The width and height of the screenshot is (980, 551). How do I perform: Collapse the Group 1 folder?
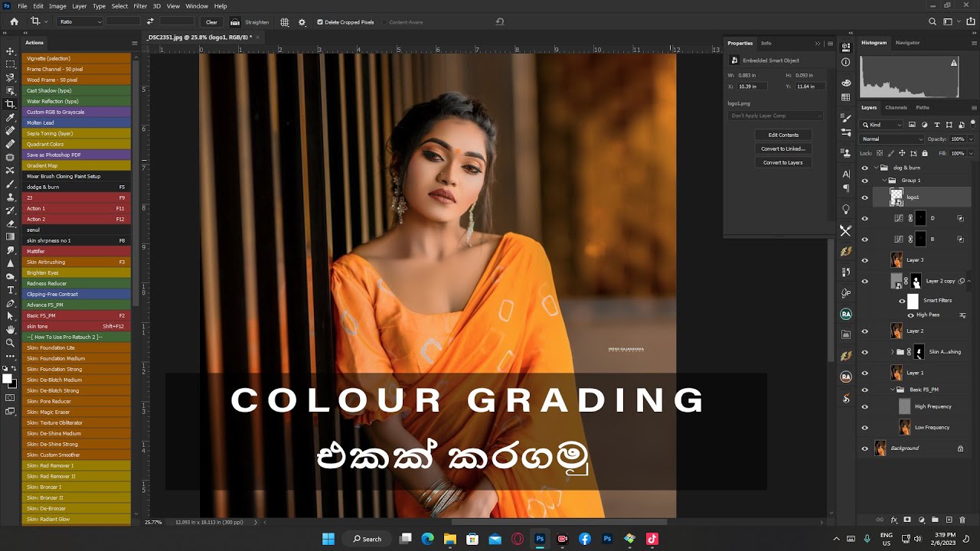click(x=884, y=181)
